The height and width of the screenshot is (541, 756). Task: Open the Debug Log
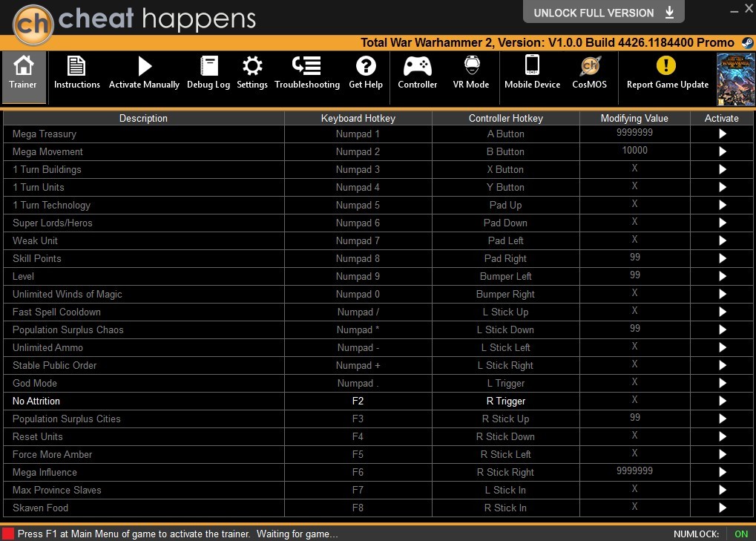tap(208, 72)
